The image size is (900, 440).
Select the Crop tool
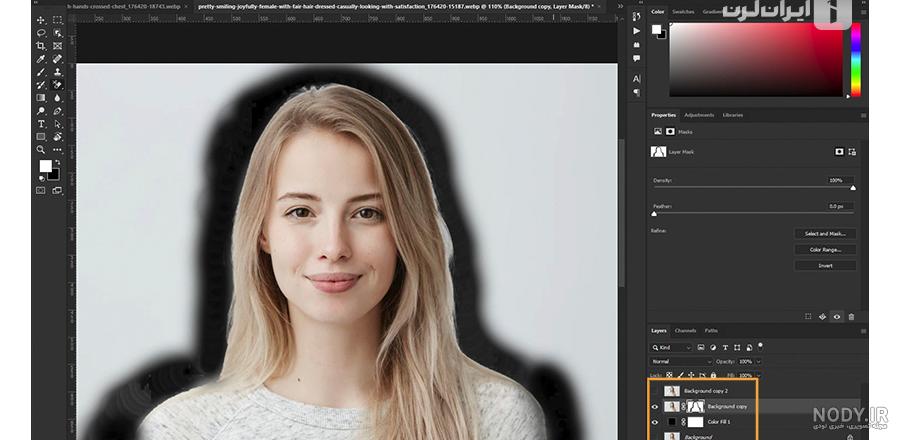tap(41, 46)
